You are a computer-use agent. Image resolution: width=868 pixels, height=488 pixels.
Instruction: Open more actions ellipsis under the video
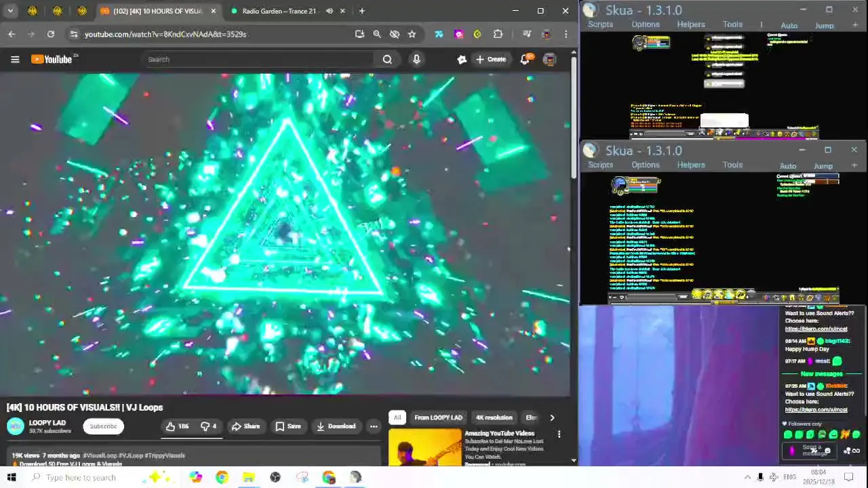coord(374,426)
